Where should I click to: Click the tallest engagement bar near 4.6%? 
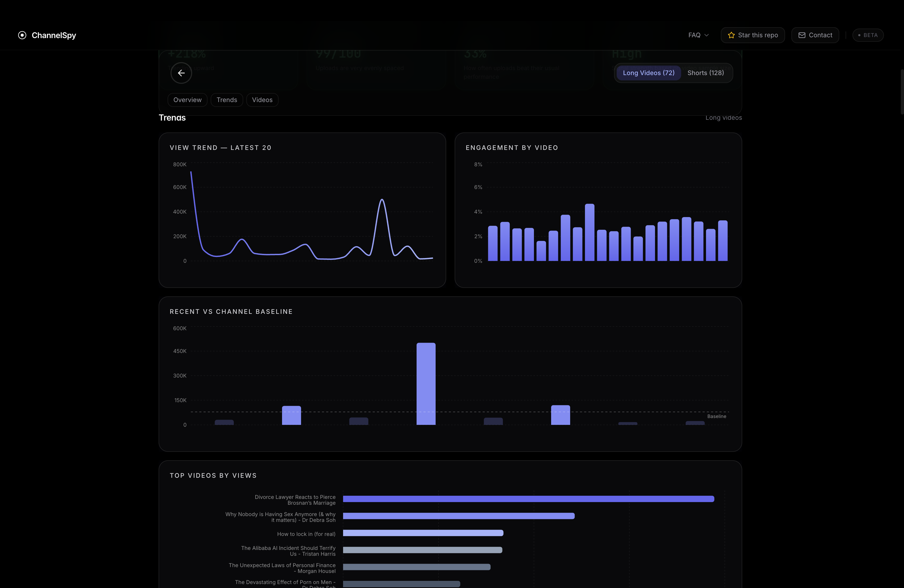pyautogui.click(x=589, y=232)
